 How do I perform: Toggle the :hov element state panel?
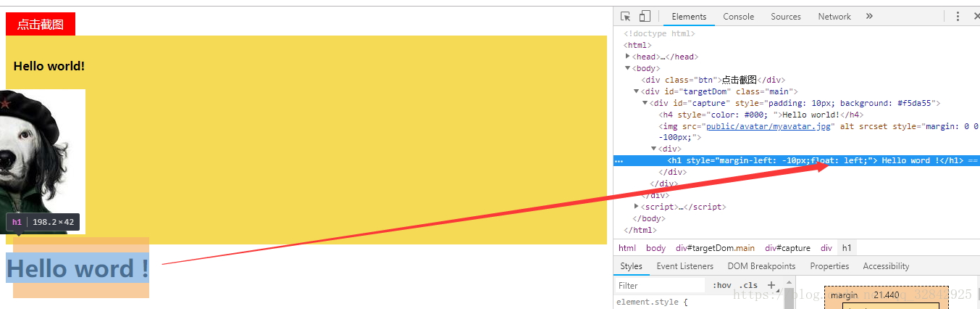722,285
